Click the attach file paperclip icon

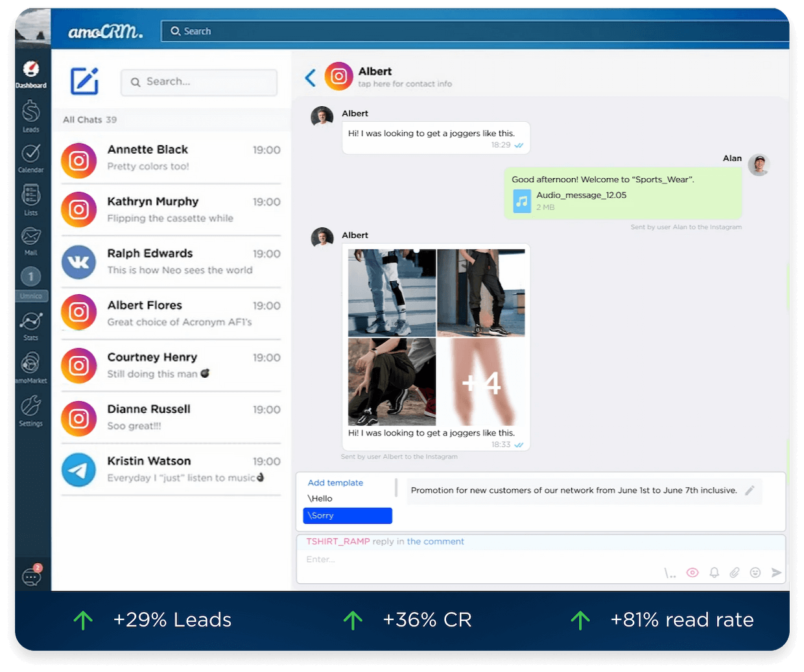[735, 573]
